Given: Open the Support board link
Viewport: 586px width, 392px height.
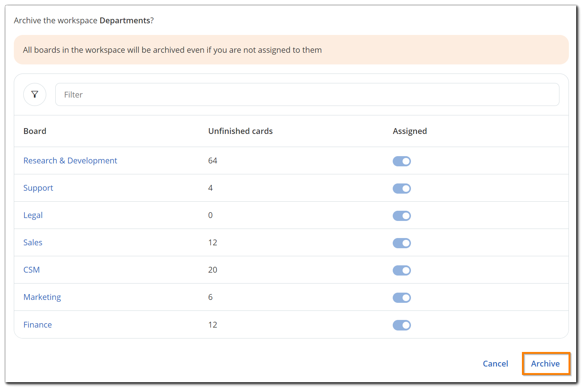Looking at the screenshot, I should tap(38, 188).
